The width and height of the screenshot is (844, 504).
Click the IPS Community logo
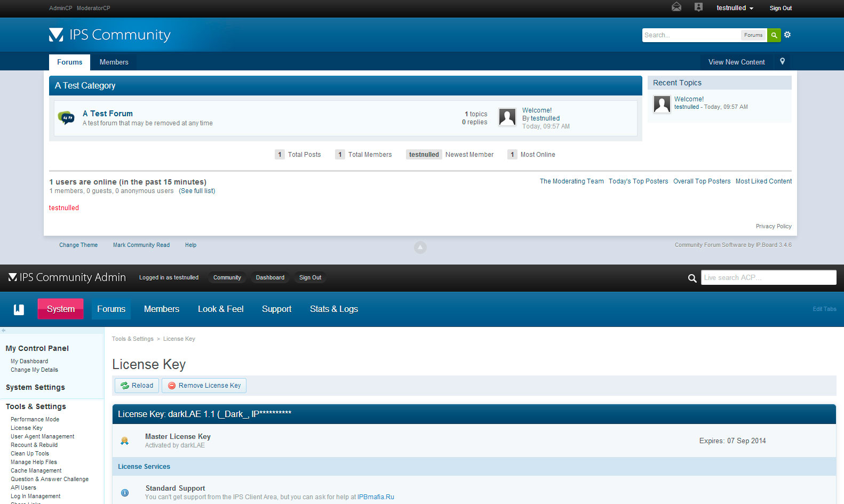coord(109,35)
